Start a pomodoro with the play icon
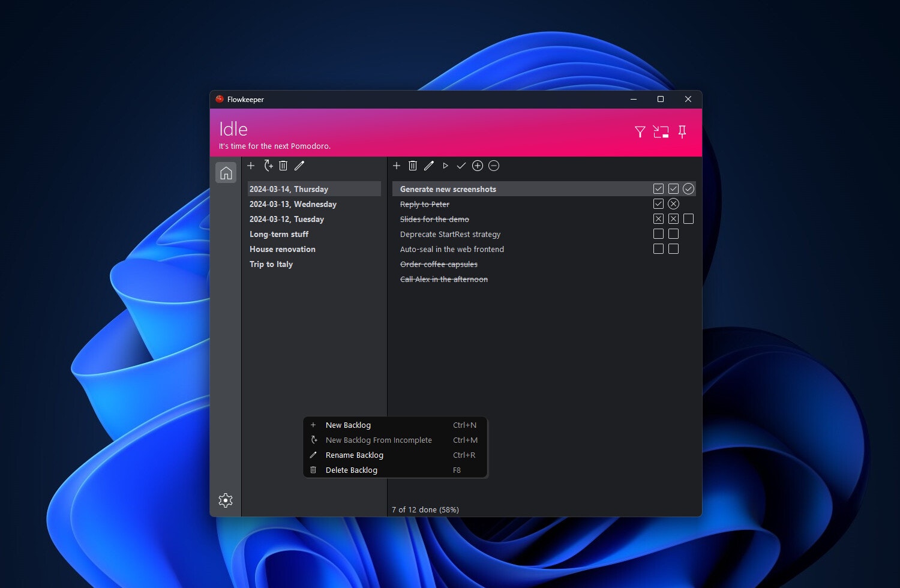 click(445, 166)
